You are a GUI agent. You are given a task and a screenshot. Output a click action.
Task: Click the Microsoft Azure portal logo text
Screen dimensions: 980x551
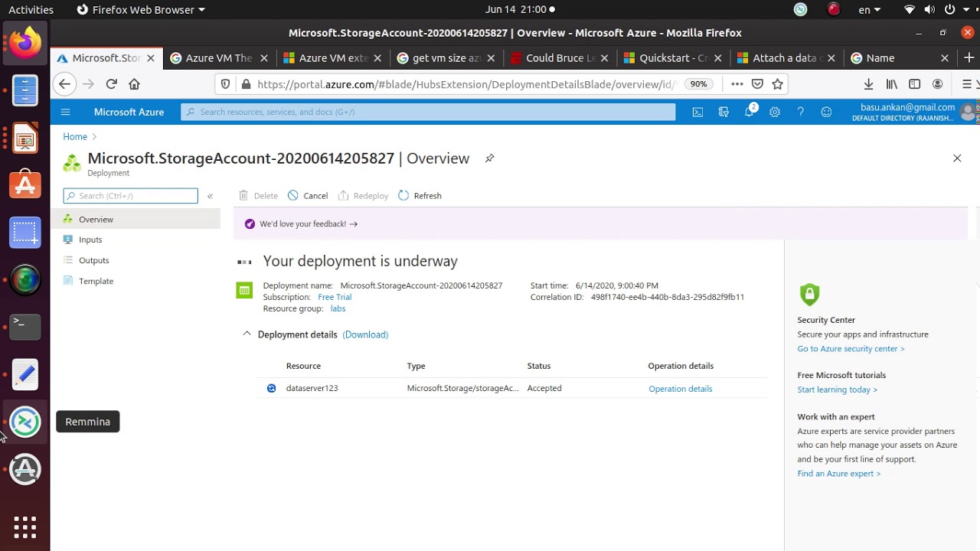pos(129,112)
